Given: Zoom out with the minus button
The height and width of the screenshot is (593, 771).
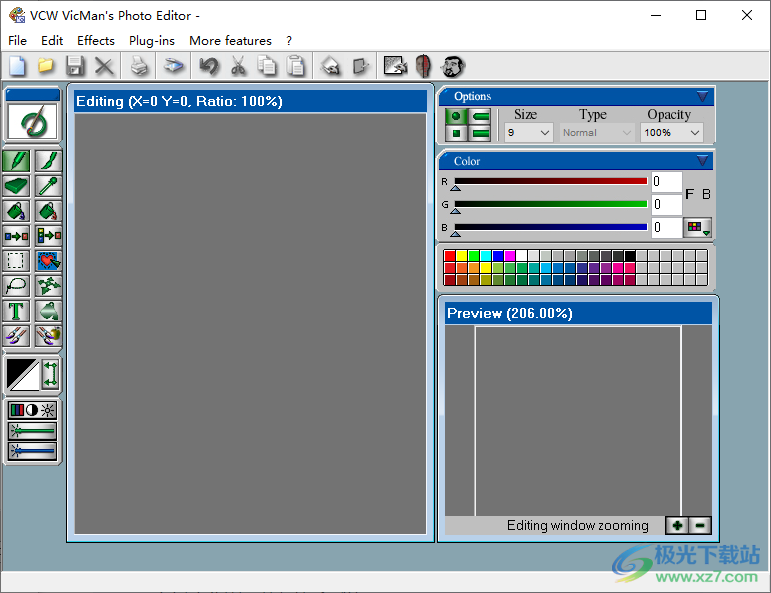Looking at the screenshot, I should [x=700, y=525].
